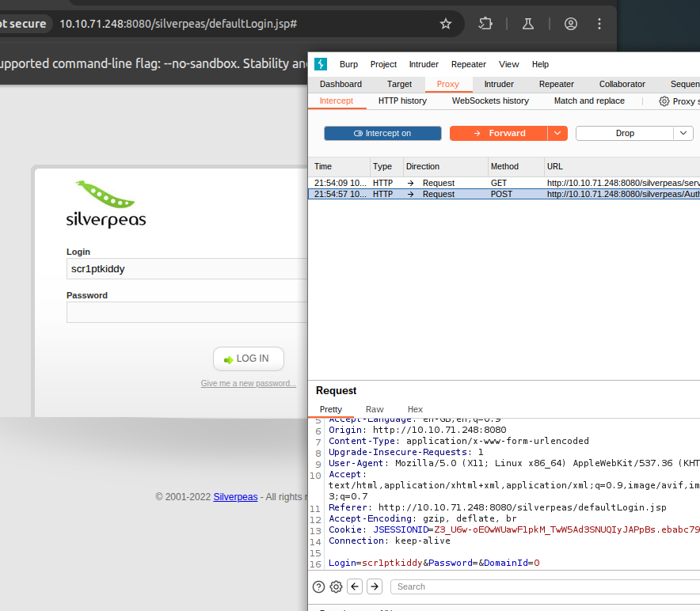Sort intercept table by Time column
Viewport: 700px width, 611px height.
tap(339, 166)
